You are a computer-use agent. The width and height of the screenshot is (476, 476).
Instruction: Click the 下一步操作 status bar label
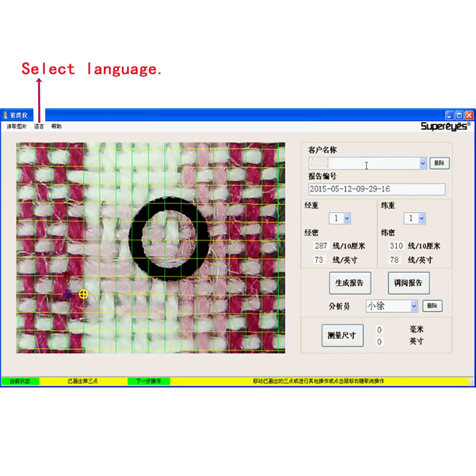tap(149, 381)
